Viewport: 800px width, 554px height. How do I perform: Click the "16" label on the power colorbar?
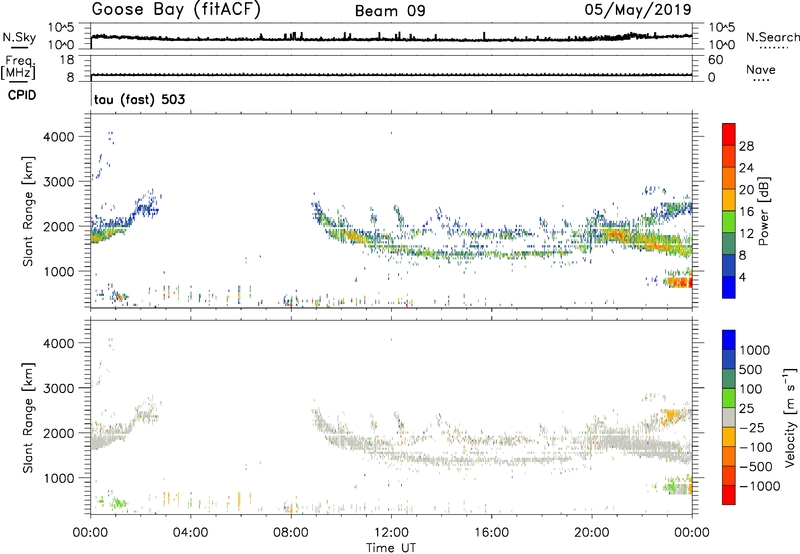tap(746, 212)
